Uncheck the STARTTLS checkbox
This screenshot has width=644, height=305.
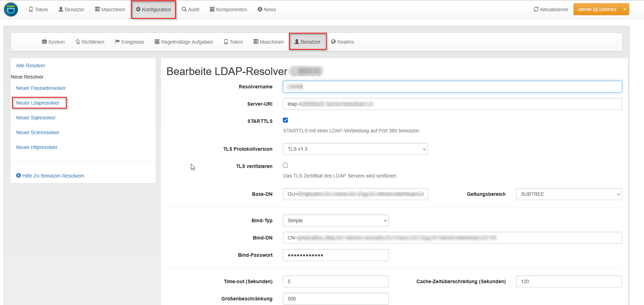coord(285,120)
